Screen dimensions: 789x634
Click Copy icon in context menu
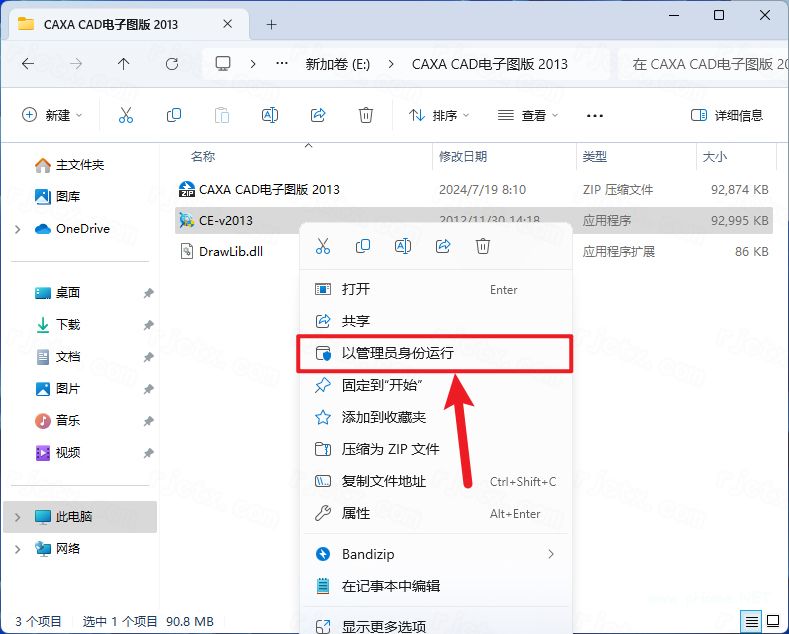[363, 246]
